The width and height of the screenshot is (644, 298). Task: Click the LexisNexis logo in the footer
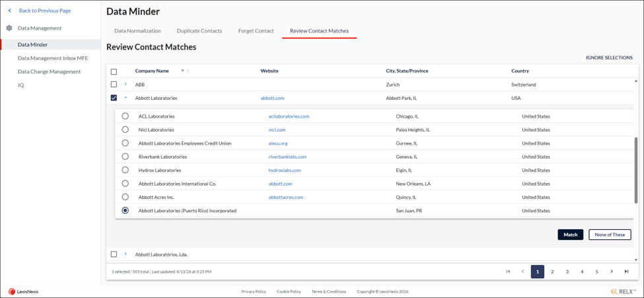23,291
